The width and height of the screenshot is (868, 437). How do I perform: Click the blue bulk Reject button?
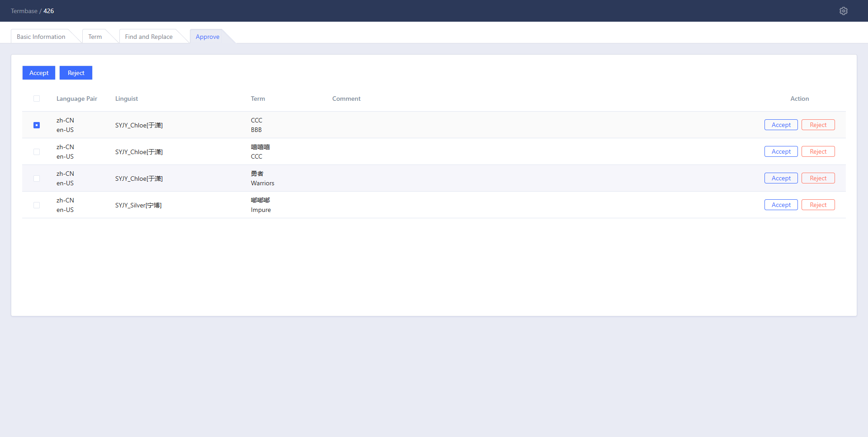[x=76, y=73]
